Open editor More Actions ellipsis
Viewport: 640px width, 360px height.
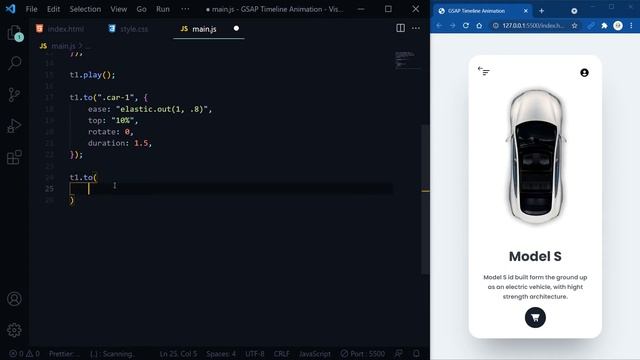[x=416, y=28]
